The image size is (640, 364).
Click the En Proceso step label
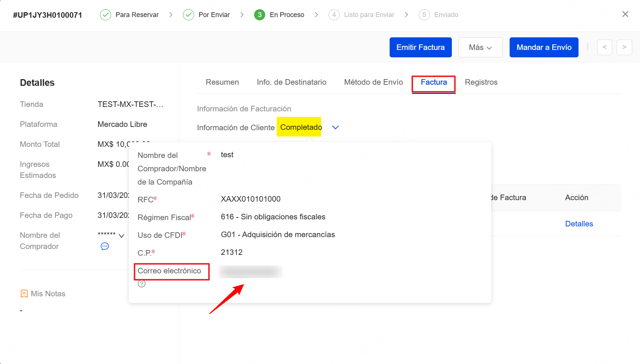[287, 15]
